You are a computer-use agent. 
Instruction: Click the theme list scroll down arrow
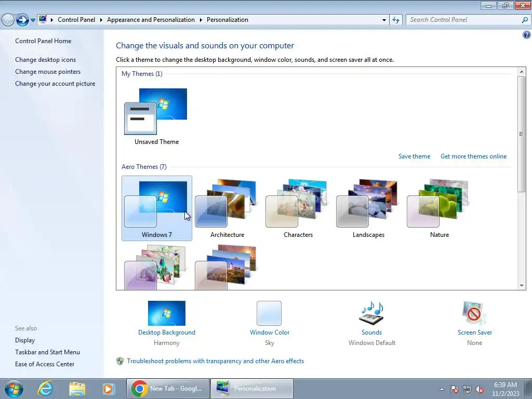click(522, 286)
